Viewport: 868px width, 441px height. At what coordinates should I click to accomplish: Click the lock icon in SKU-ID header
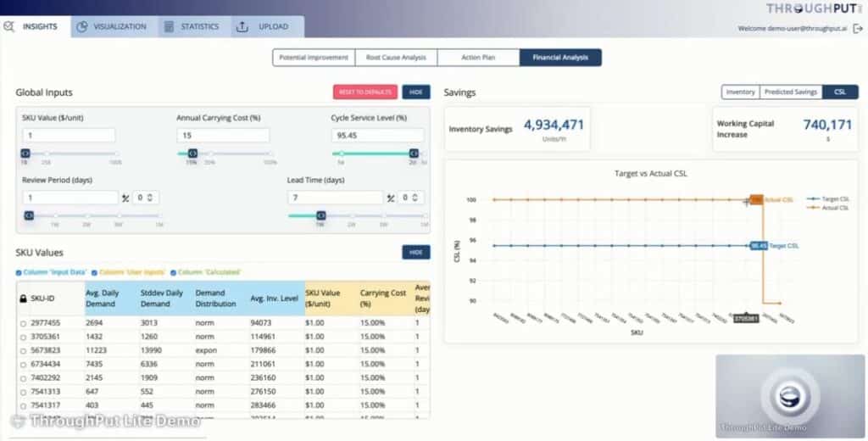coord(23,299)
